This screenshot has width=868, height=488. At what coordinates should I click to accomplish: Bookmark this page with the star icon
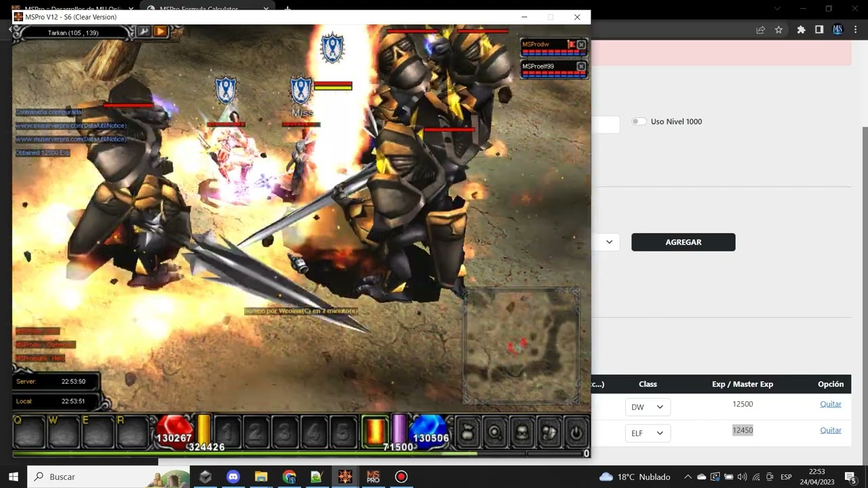pyautogui.click(x=778, y=30)
